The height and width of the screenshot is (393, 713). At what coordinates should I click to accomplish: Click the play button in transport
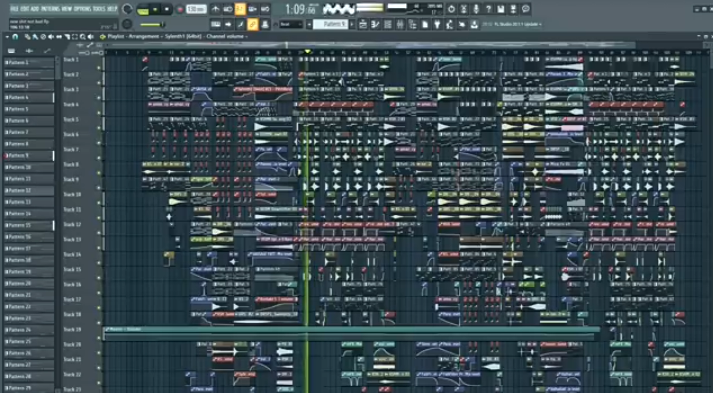click(x=156, y=10)
